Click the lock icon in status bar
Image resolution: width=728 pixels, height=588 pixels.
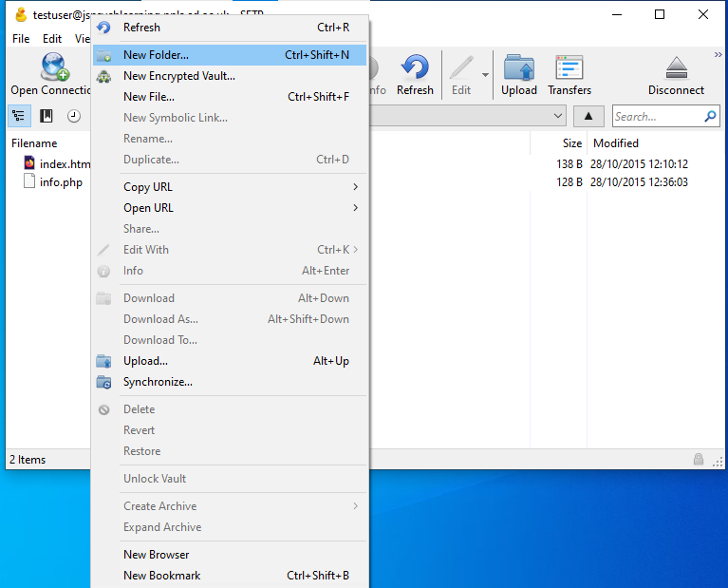699,459
